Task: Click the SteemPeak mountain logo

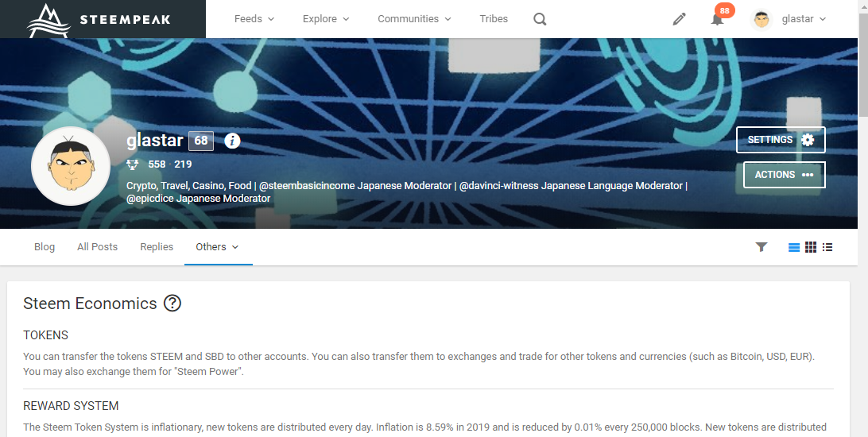Action: pyautogui.click(x=48, y=21)
